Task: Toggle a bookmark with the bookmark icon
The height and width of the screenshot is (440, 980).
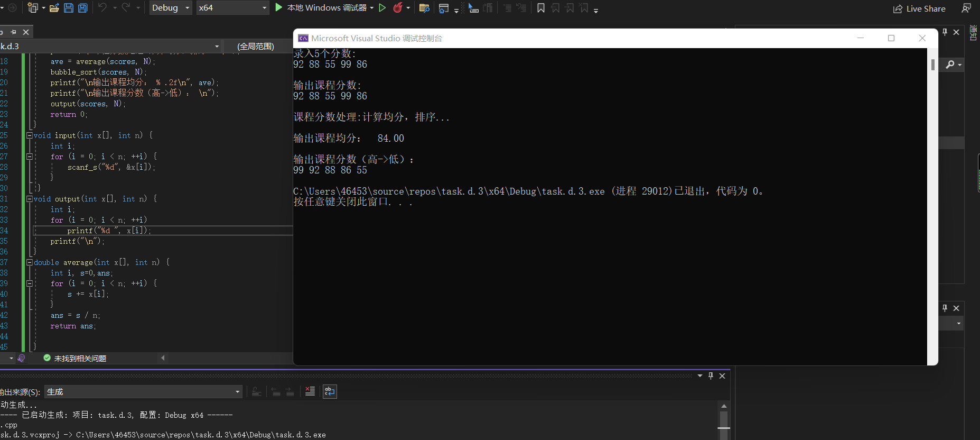Action: point(541,8)
